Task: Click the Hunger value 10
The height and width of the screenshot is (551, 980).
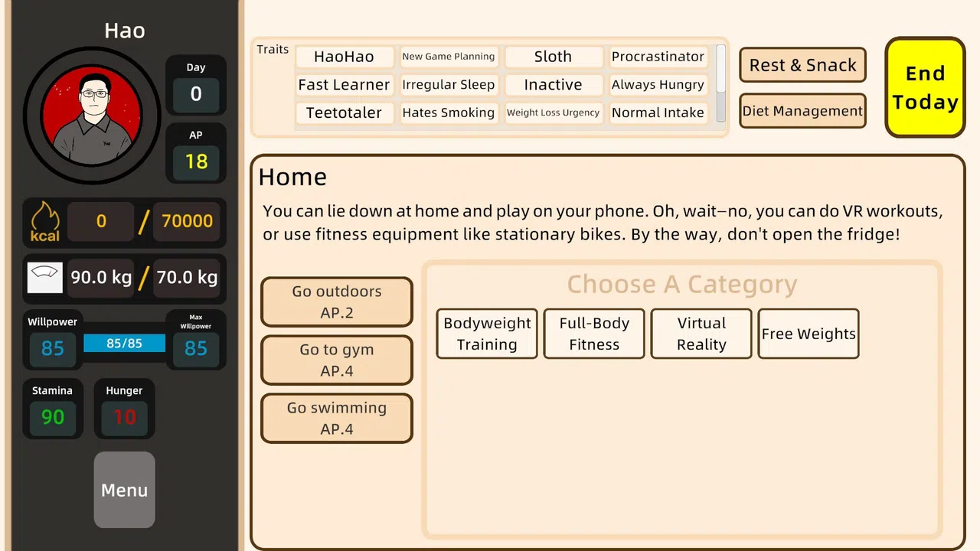Action: 124,417
